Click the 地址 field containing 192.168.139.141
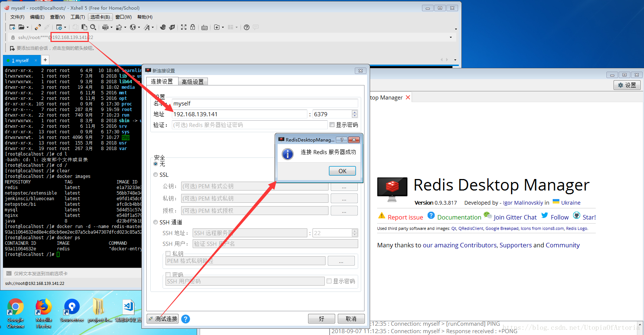This screenshot has width=644, height=335. [240, 114]
